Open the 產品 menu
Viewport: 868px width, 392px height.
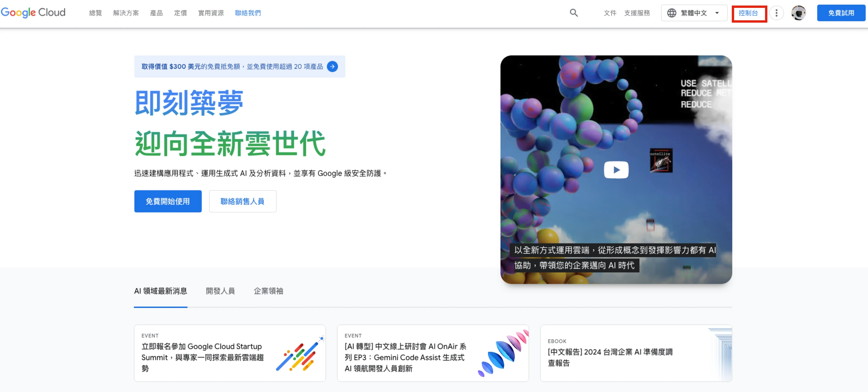tap(156, 13)
